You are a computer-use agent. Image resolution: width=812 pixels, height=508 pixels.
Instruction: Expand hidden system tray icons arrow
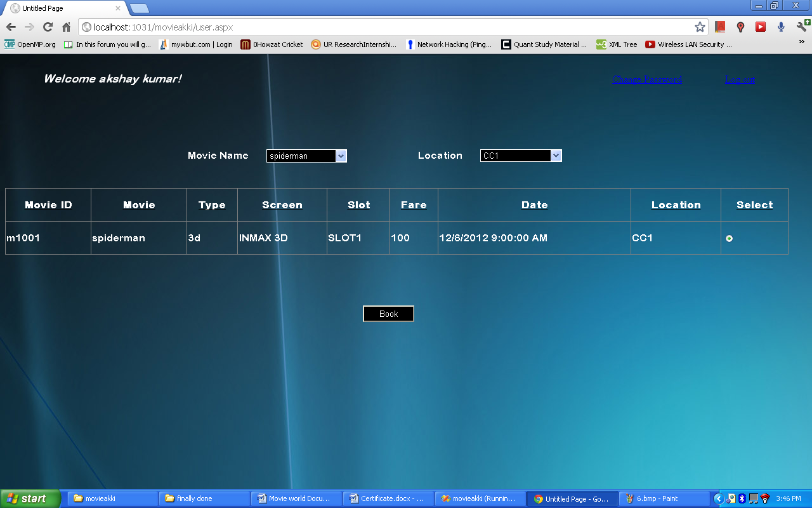pyautogui.click(x=718, y=498)
